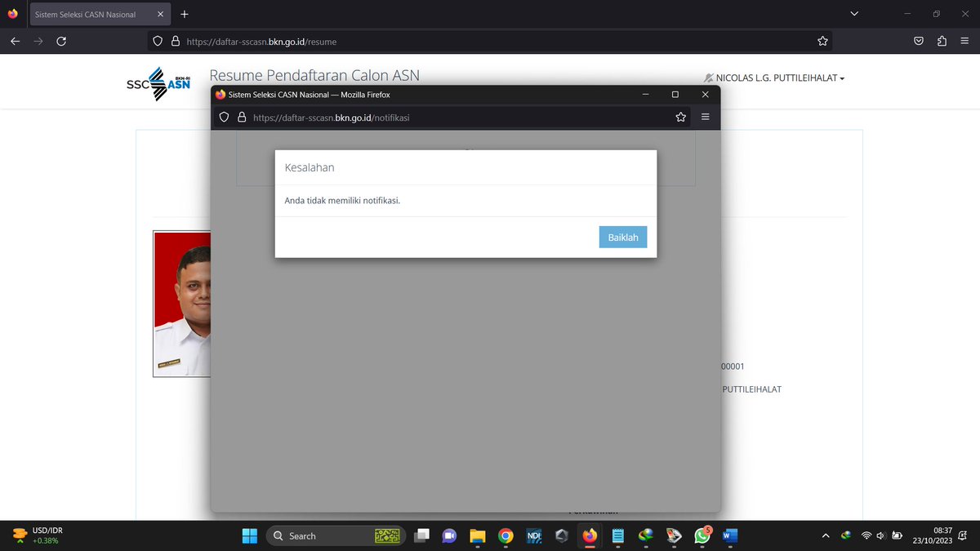Viewport: 980px width, 551px height.
Task: Click the shield icon in the main address bar
Action: [158, 41]
